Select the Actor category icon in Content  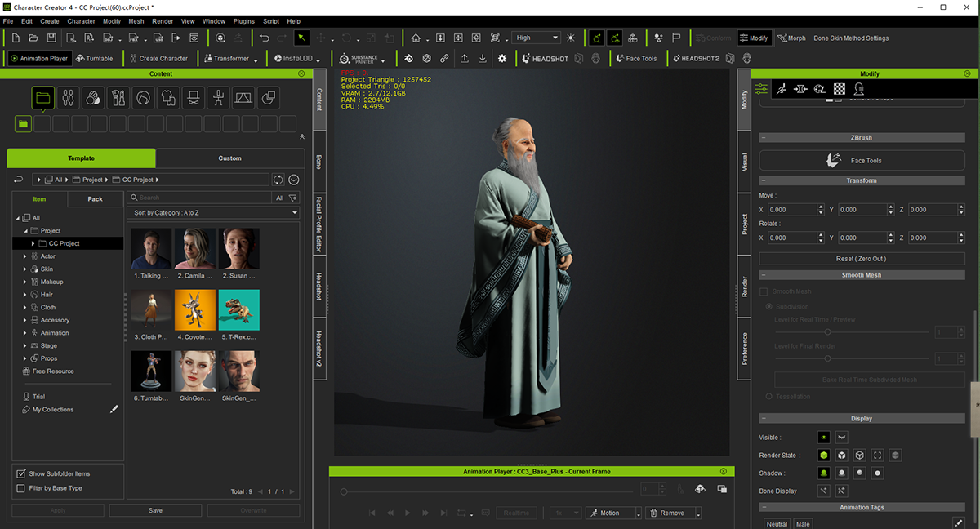pyautogui.click(x=69, y=99)
